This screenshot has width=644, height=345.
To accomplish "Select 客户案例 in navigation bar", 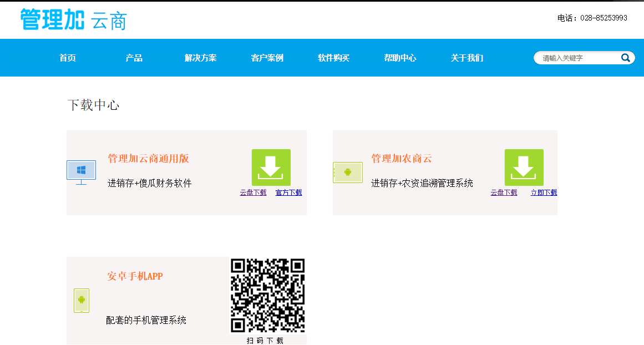I will tap(267, 58).
